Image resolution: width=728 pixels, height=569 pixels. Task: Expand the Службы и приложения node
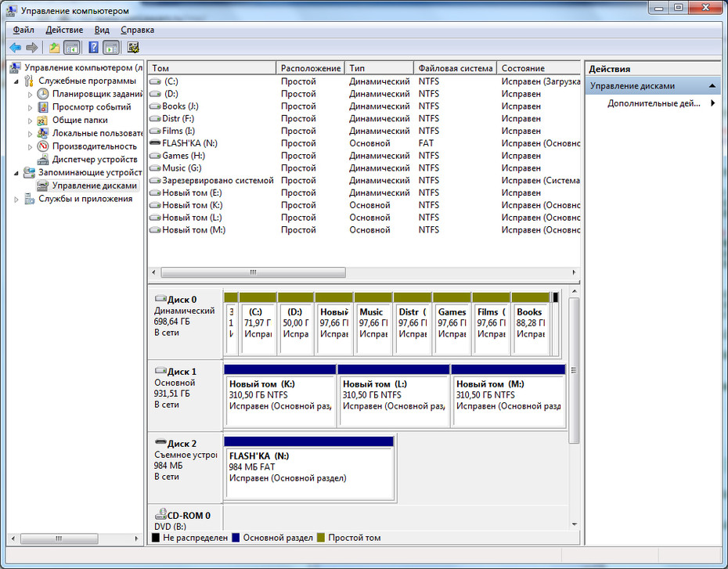tap(16, 199)
